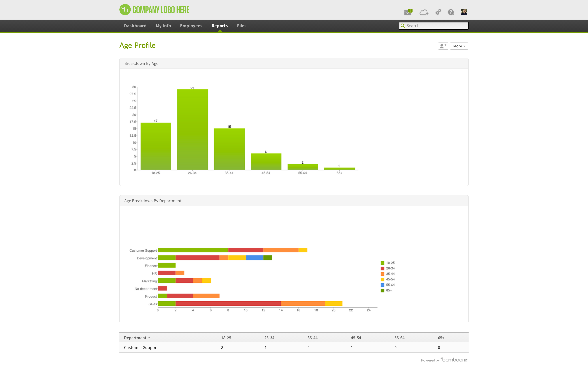Open the user profile avatar

(464, 12)
